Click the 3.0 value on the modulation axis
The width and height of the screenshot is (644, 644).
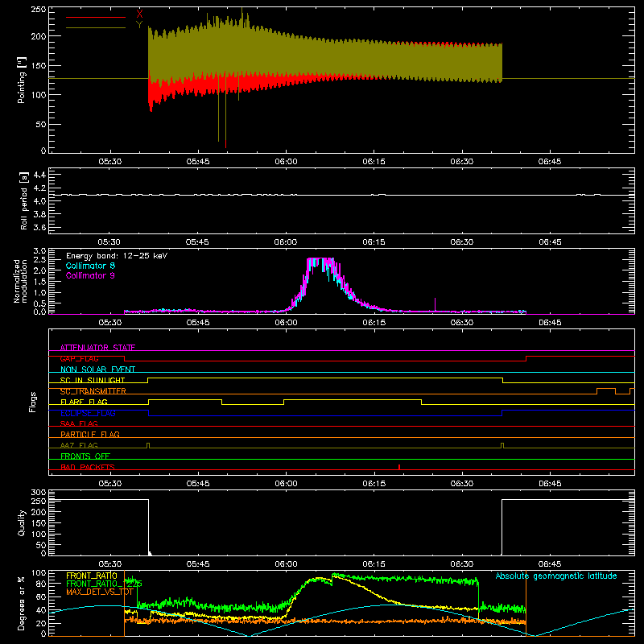click(x=39, y=251)
